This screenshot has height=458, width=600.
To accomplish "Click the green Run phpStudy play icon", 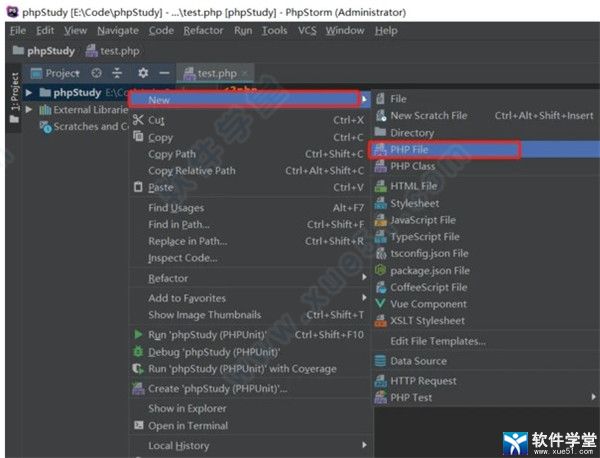I will (138, 335).
